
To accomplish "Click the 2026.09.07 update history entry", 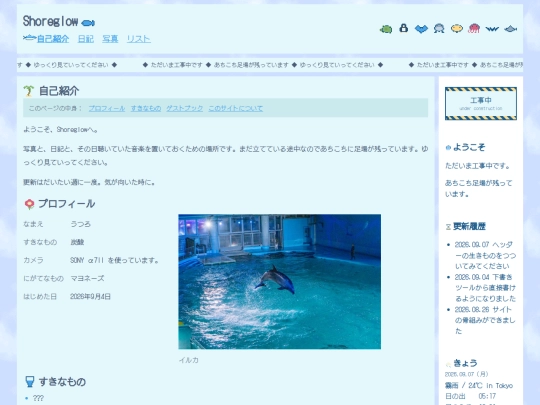I will tap(485, 255).
